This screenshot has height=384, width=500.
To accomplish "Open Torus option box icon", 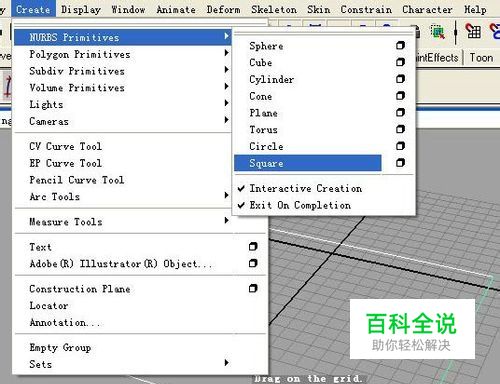I will pyautogui.click(x=400, y=129).
